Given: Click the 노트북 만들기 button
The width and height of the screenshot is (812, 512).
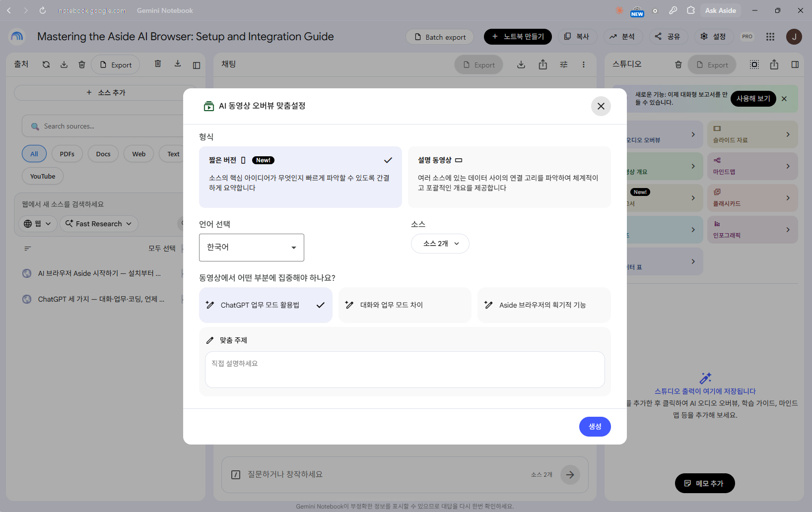Looking at the screenshot, I should click(x=518, y=37).
